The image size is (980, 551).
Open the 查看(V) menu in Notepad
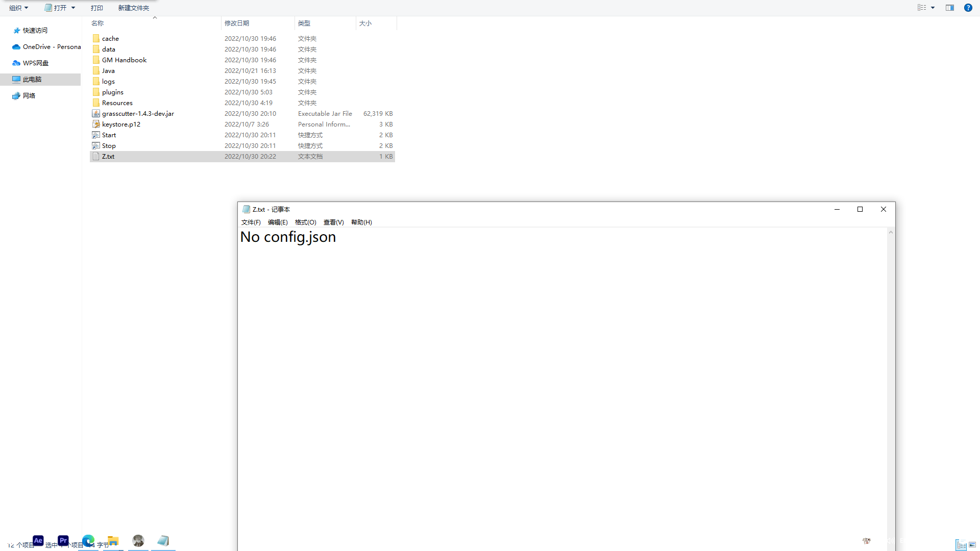333,222
